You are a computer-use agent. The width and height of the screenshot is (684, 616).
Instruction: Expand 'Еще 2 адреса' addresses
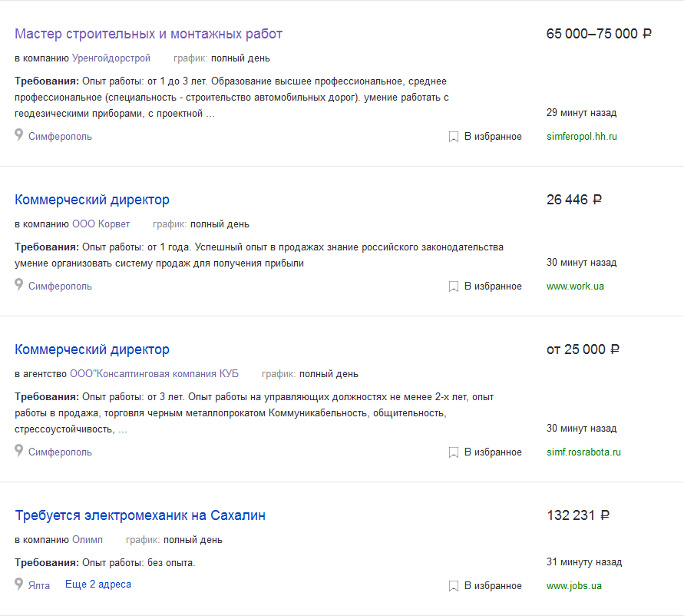[x=98, y=585]
